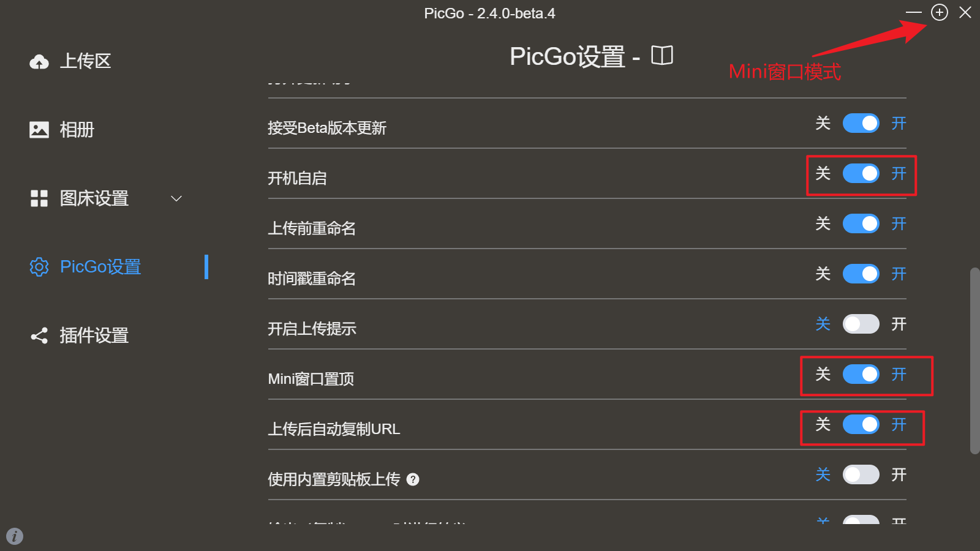Click 关 label for 上传后自动复制URL
This screenshot has width=980, height=551.
[x=823, y=424]
